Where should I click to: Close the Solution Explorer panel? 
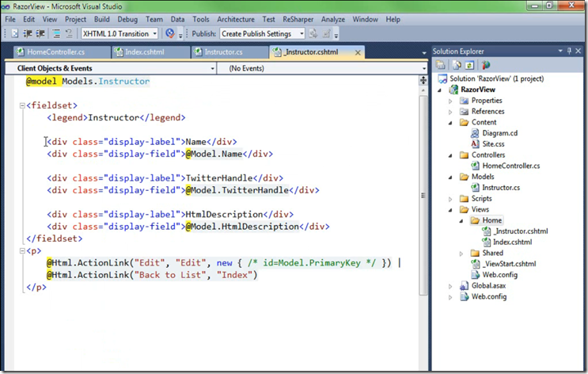click(579, 51)
